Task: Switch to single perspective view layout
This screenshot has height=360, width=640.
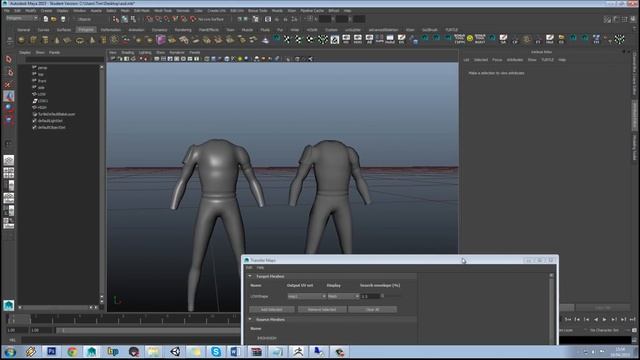Action: (x=9, y=160)
